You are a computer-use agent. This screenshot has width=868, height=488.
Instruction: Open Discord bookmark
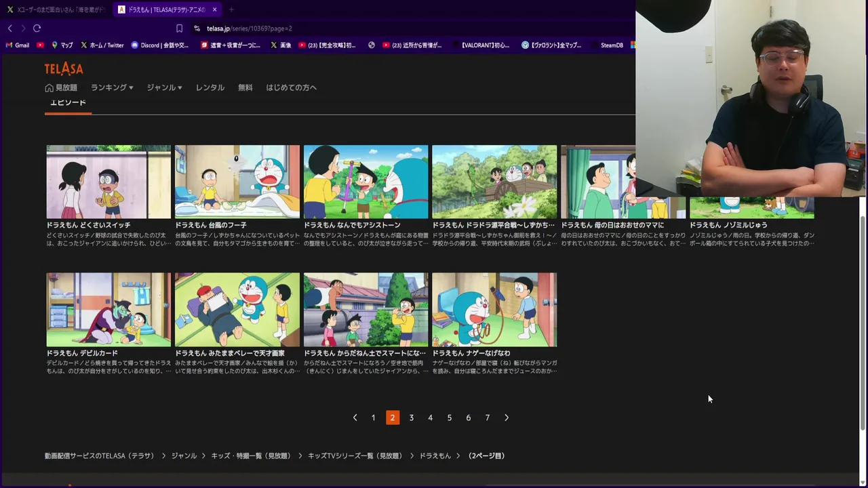tap(160, 45)
